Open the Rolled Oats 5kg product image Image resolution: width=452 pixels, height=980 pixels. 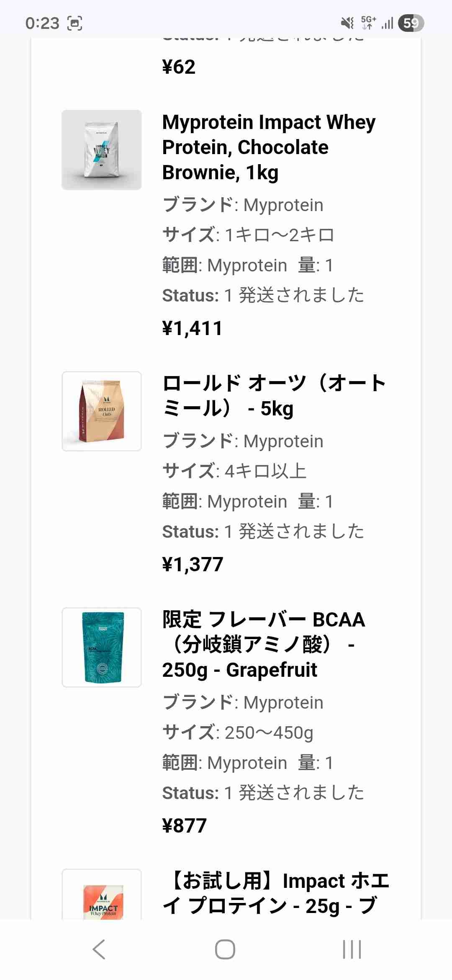tap(102, 411)
